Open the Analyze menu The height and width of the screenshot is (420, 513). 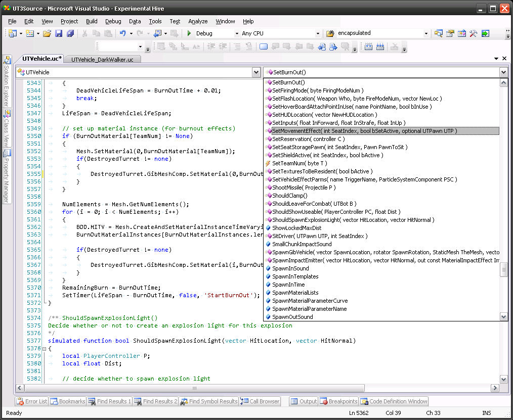[198, 21]
